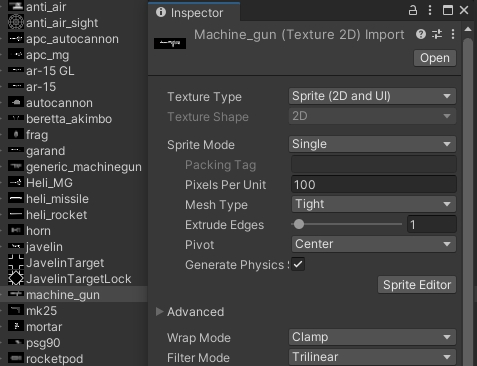477x366 pixels.
Task: Click the psg90 sprite icon
Action: click(x=16, y=342)
